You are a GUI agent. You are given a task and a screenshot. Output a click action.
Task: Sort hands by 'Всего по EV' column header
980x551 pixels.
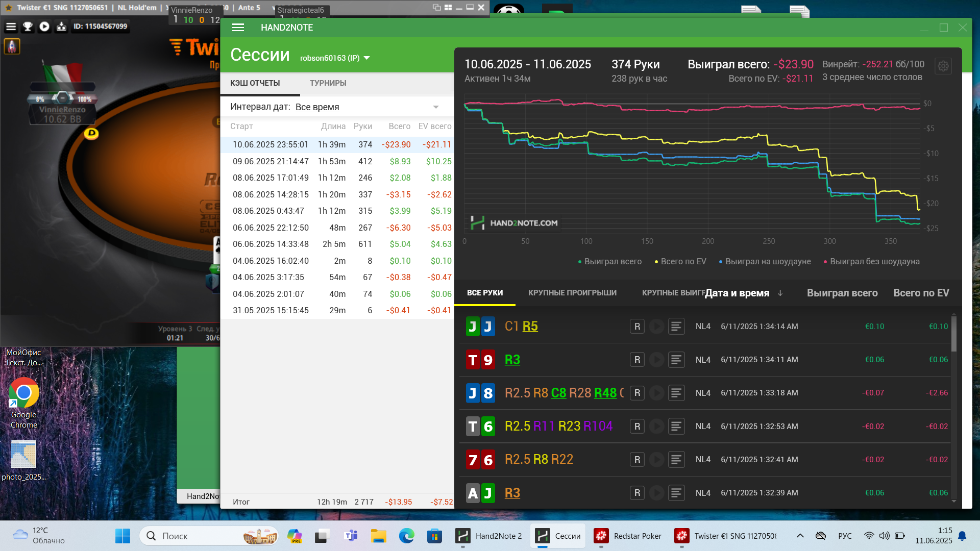921,293
